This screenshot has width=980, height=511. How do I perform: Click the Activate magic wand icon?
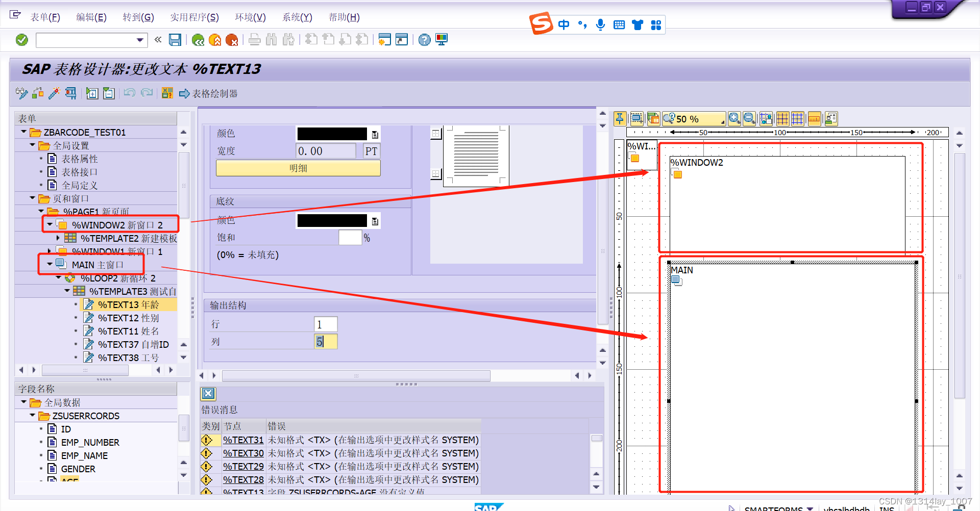click(x=54, y=93)
